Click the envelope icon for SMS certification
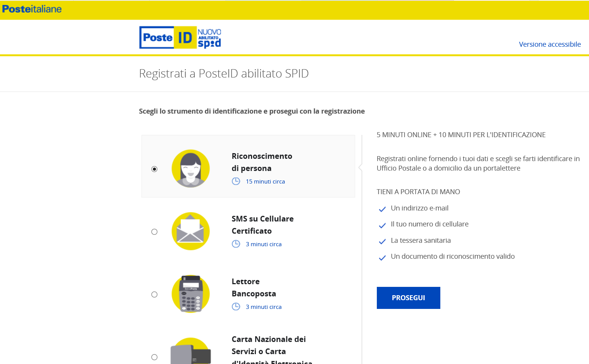This screenshot has width=589, height=364. (x=191, y=231)
